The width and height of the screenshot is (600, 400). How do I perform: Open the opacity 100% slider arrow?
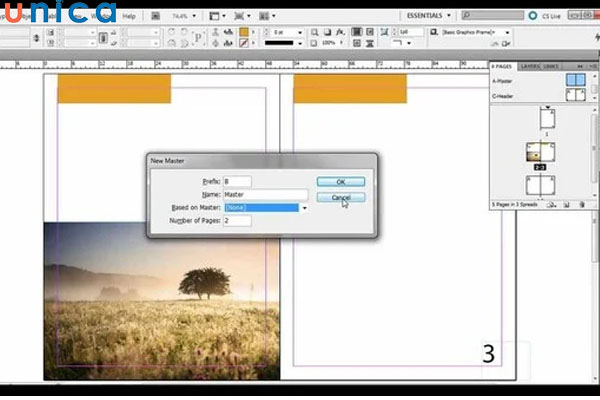pos(341,43)
